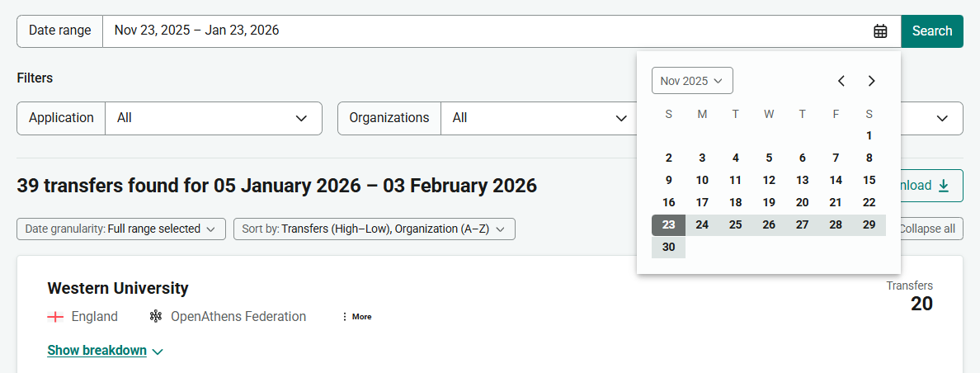980x373 pixels.
Task: Select November 27 in the calendar
Action: click(x=803, y=225)
